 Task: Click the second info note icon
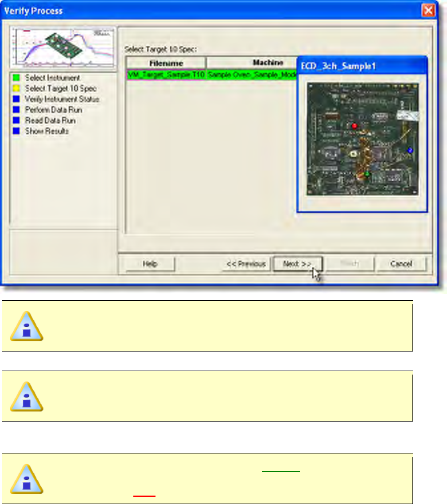[x=26, y=397]
